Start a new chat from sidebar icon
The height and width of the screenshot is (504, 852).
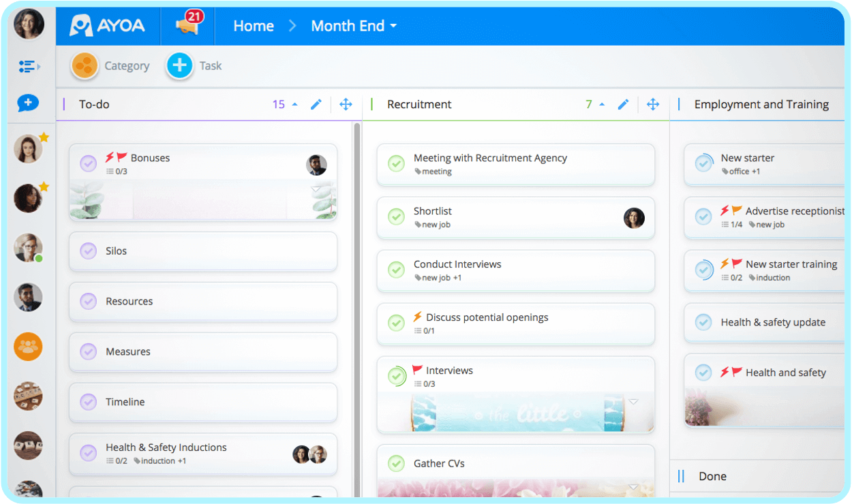pos(28,103)
